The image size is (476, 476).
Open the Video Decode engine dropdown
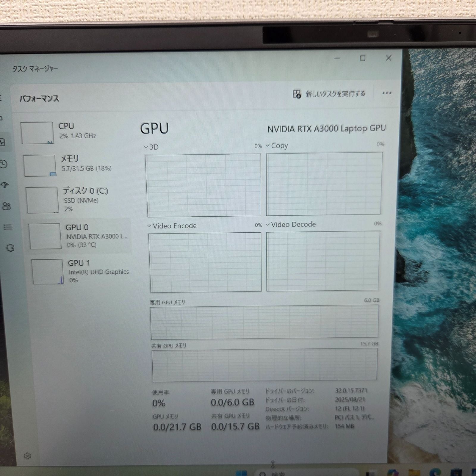(x=267, y=225)
